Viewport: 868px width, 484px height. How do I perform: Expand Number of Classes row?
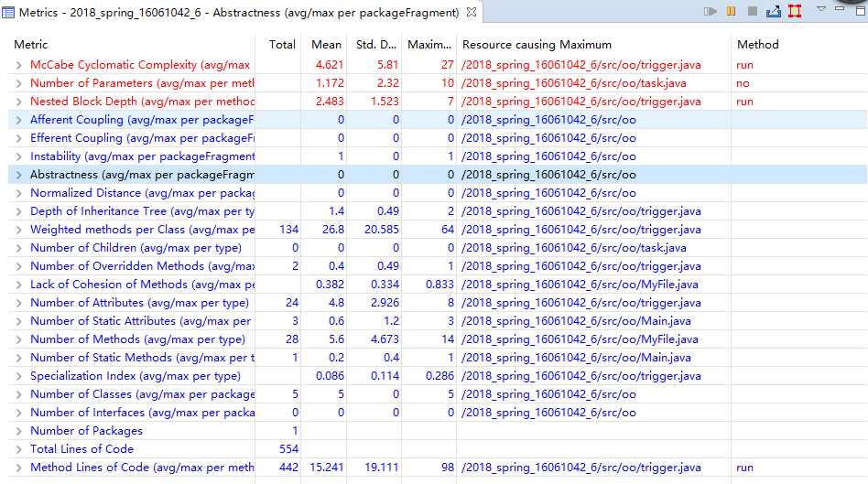[19, 394]
